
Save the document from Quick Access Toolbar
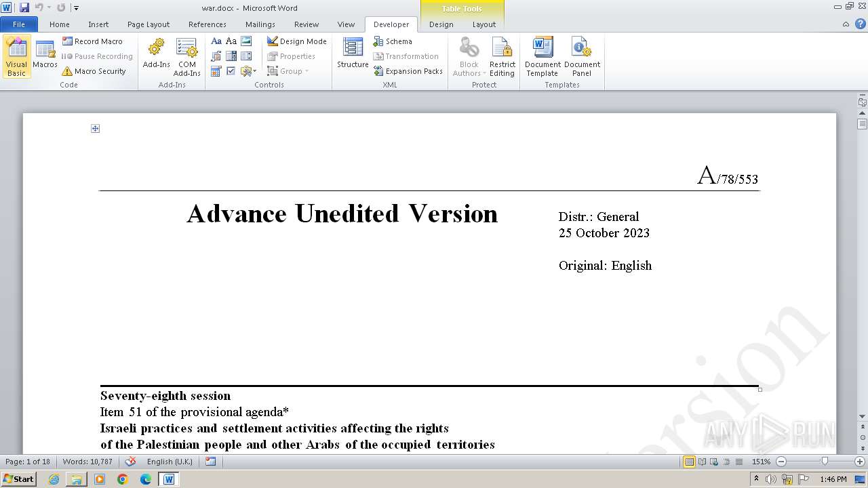tap(24, 7)
